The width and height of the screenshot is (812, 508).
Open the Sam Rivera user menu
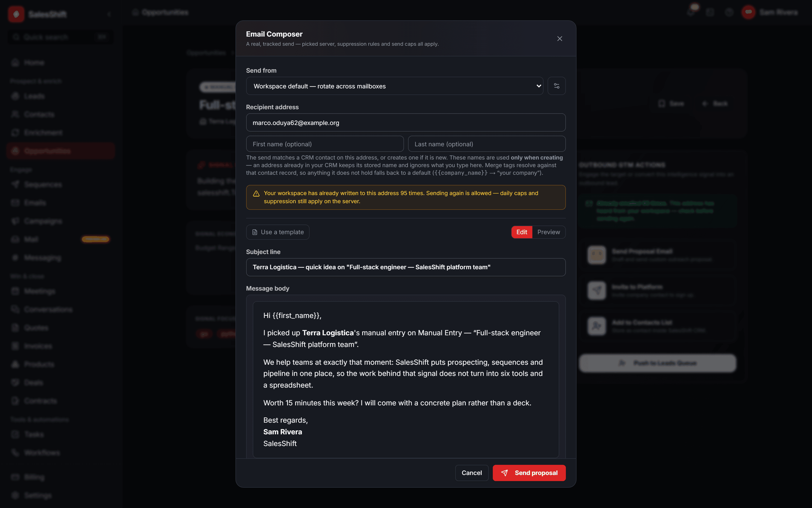point(770,12)
